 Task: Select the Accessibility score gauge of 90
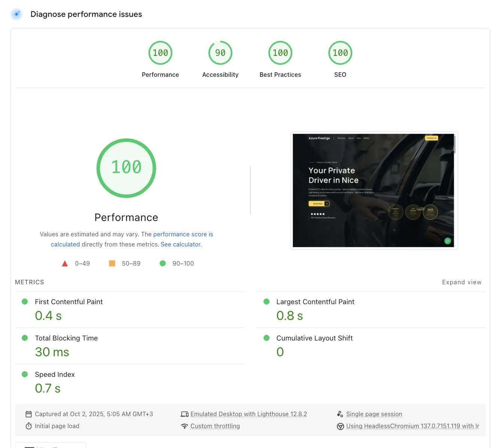(220, 53)
